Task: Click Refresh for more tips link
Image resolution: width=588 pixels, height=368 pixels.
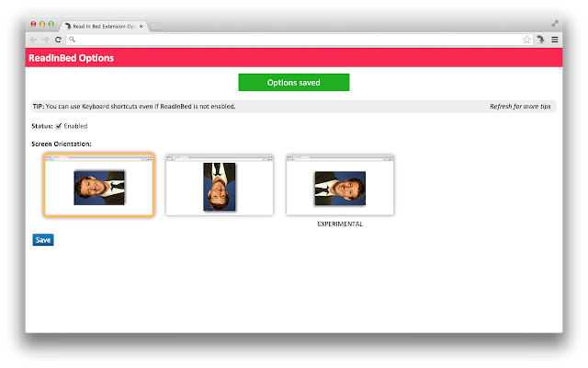Action: [x=520, y=107]
